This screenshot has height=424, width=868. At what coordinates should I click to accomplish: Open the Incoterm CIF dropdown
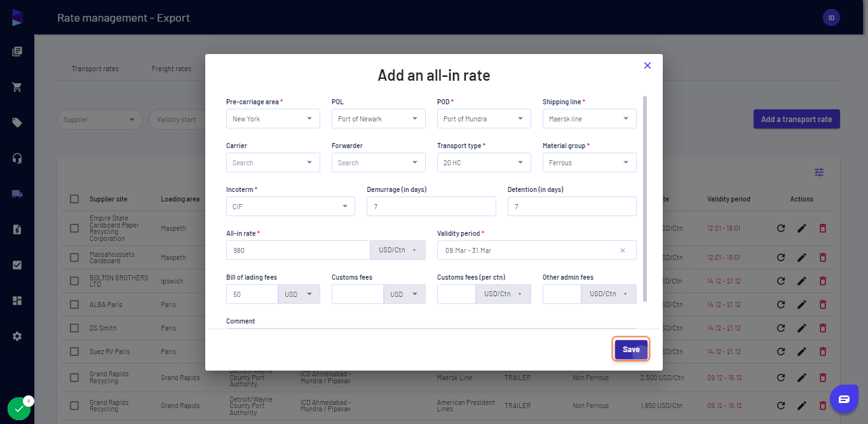click(x=290, y=207)
